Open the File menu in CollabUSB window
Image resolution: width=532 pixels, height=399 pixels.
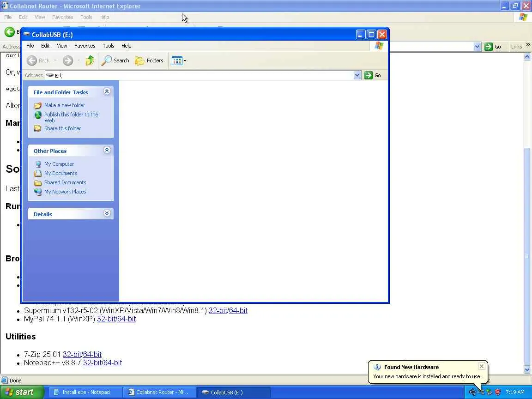pyautogui.click(x=30, y=46)
